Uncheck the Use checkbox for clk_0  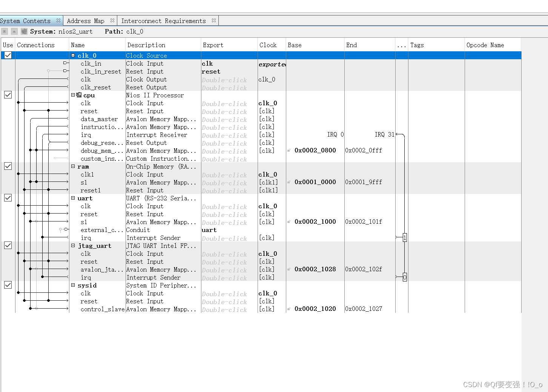tap(8, 55)
